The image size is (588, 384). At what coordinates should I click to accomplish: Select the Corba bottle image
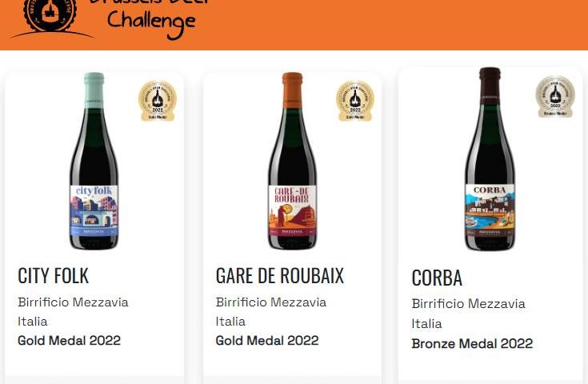click(x=490, y=159)
